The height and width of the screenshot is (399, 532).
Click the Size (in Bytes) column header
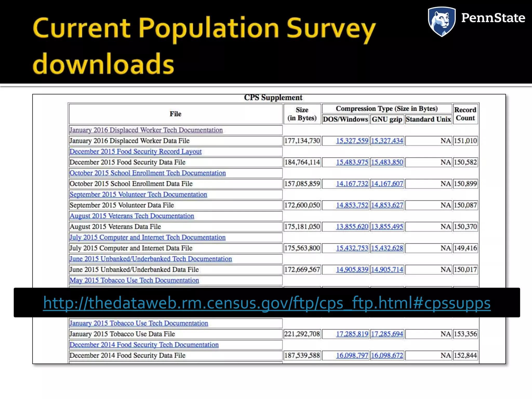[302, 114]
